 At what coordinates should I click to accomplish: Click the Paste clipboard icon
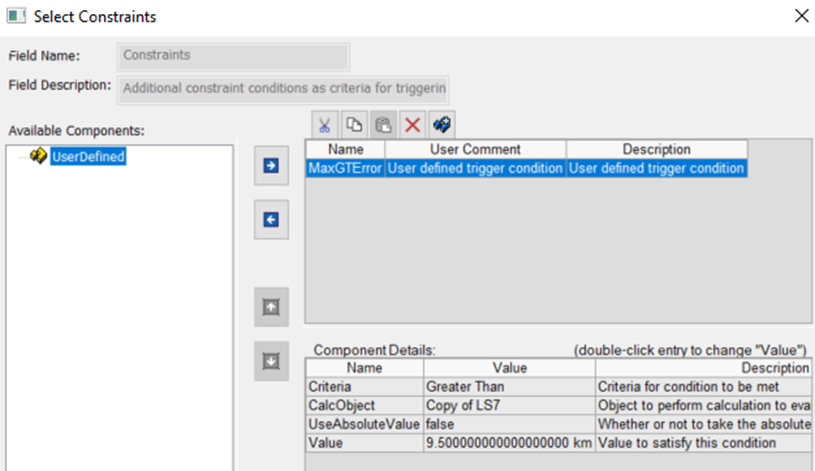(383, 125)
